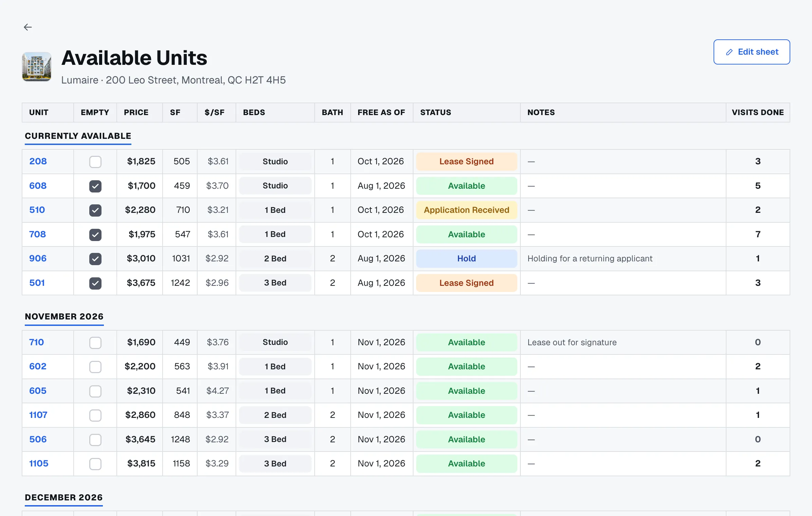Open unit 208 link

(38, 161)
